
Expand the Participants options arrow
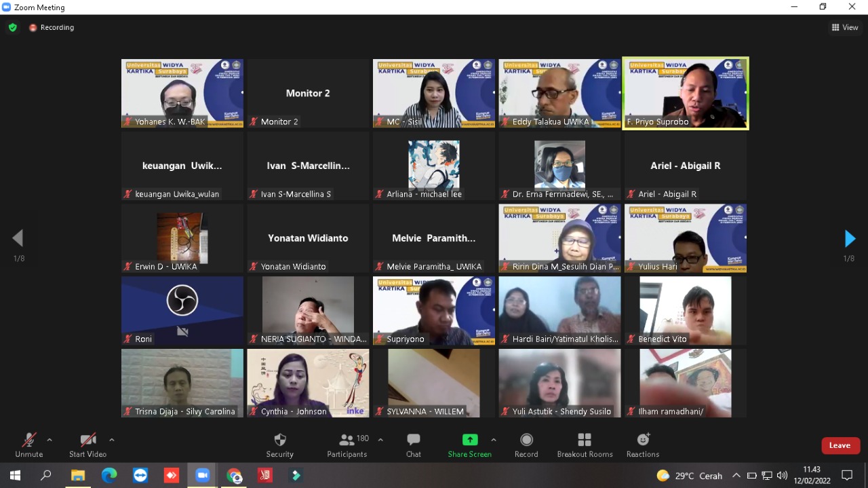pos(380,440)
